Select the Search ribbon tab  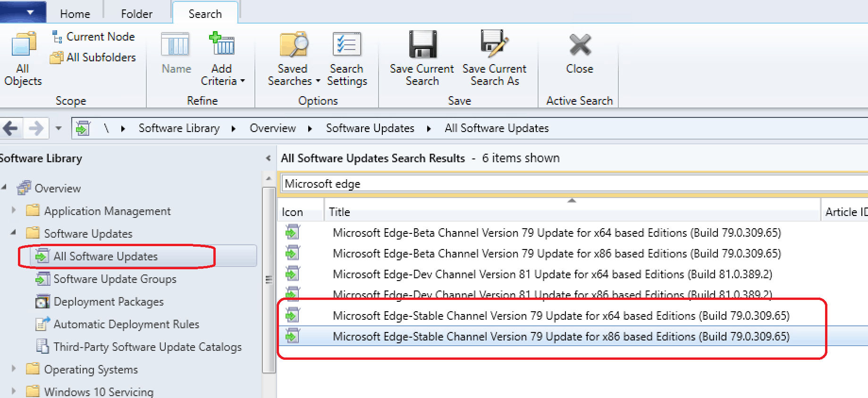(x=205, y=14)
